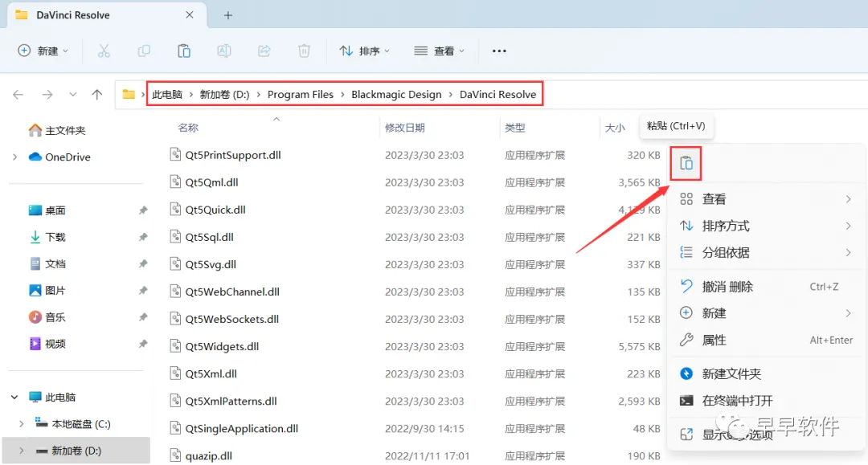Viewport: 868px width, 465px height.
Task: Open 查看 submenu in context menu
Action: point(766,199)
